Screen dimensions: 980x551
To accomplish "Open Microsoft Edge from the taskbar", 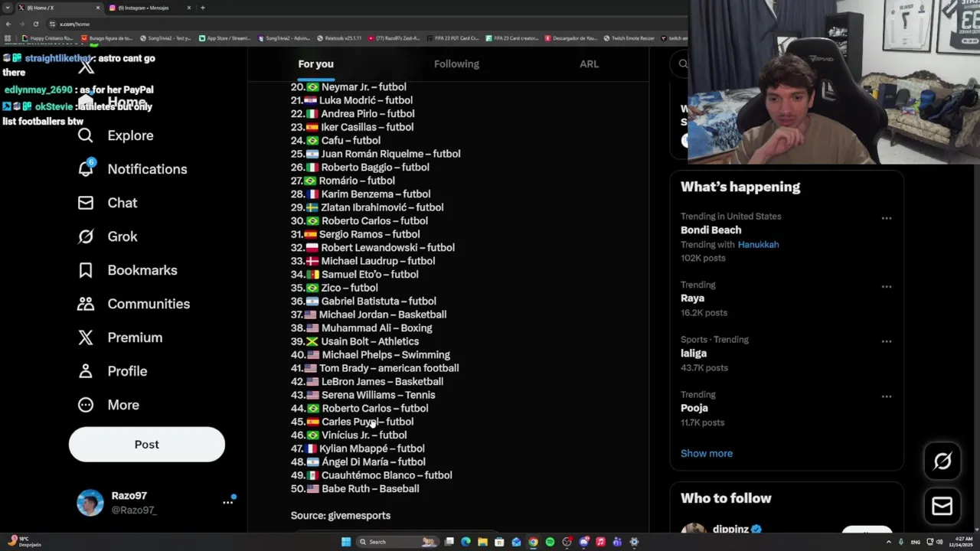I will pyautogui.click(x=465, y=542).
